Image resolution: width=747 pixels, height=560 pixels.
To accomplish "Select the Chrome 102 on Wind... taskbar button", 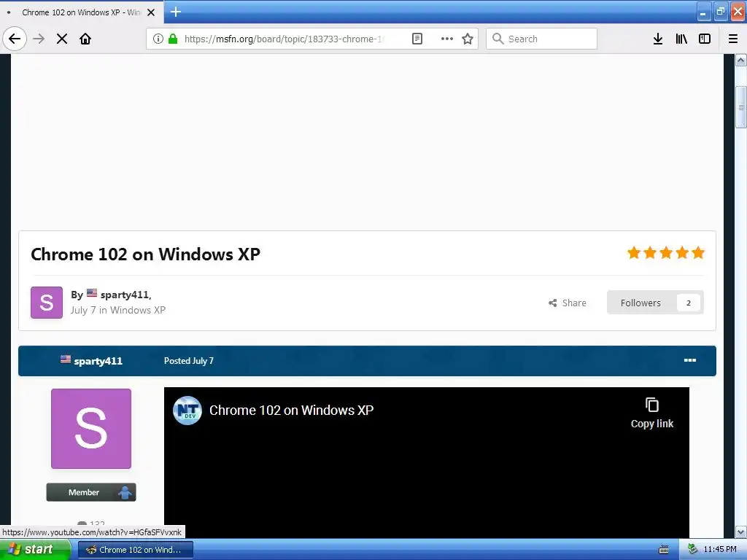I will pos(135,550).
